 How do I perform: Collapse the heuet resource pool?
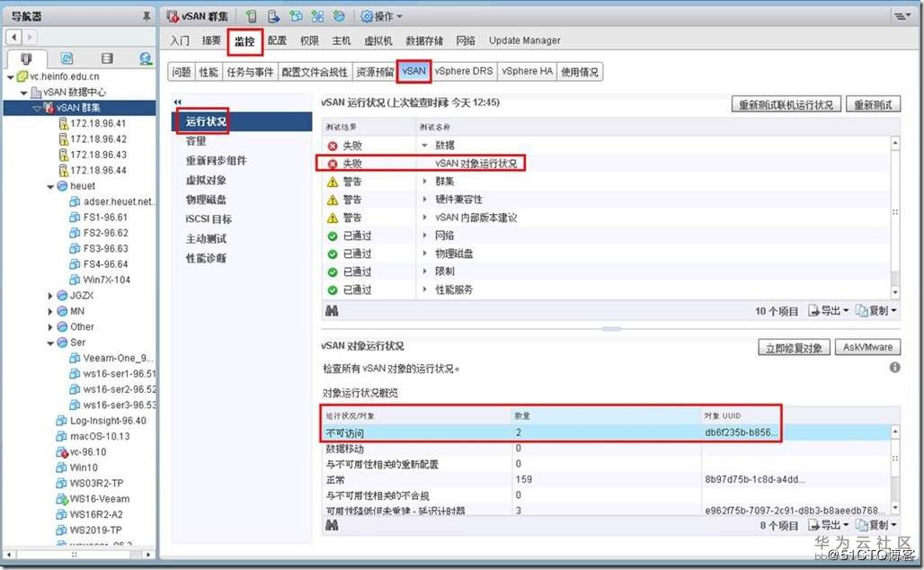[50, 187]
